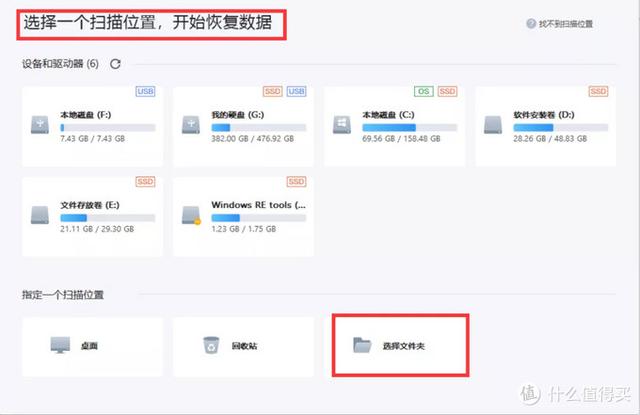Click the '本地磁盘 (F:)' label
This screenshot has width=640, height=415.
86,115
